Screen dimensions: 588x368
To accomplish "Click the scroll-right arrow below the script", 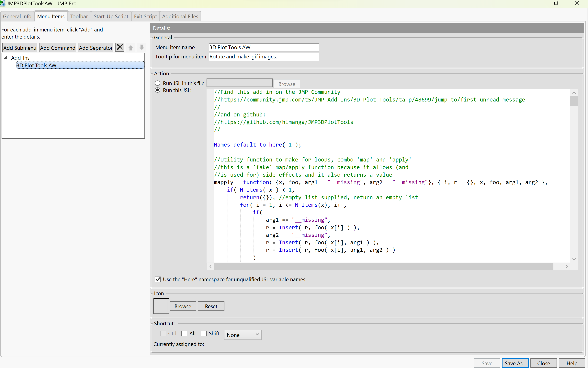I will click(567, 267).
